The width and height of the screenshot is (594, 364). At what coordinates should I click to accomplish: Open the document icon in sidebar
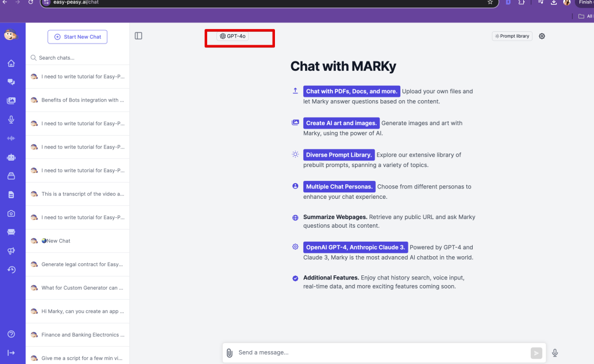coord(11,195)
